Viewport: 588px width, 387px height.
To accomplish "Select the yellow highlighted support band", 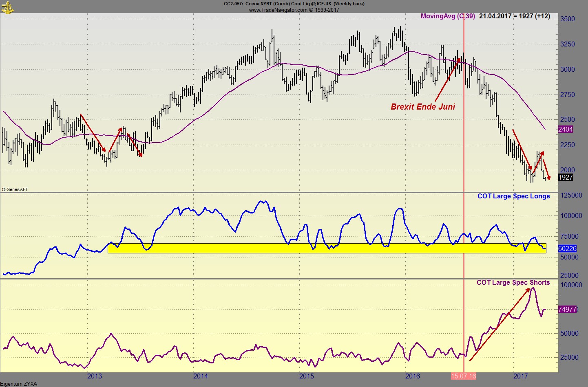I will pos(326,248).
